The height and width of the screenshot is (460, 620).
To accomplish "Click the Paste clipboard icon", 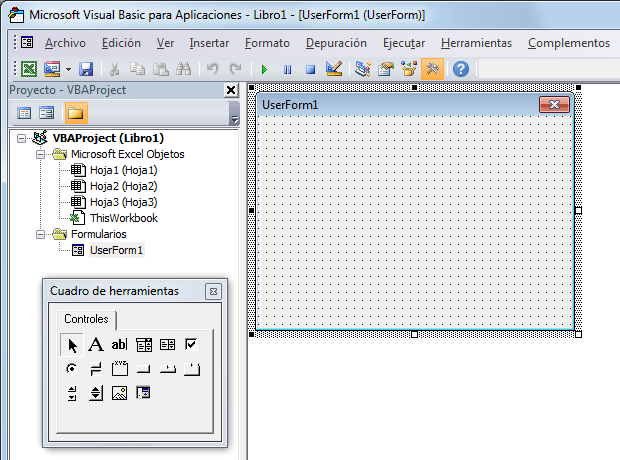I will (x=161, y=69).
